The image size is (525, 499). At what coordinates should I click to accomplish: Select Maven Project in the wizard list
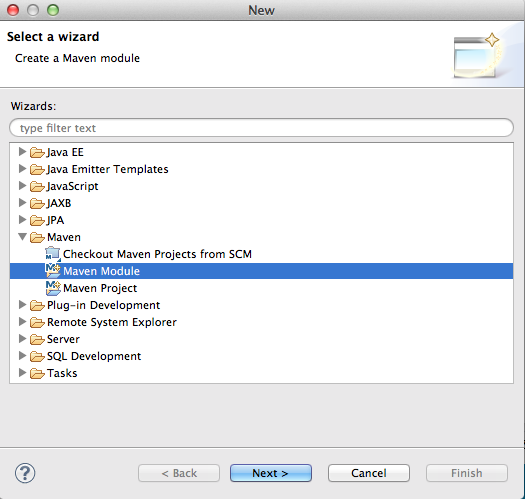[100, 288]
